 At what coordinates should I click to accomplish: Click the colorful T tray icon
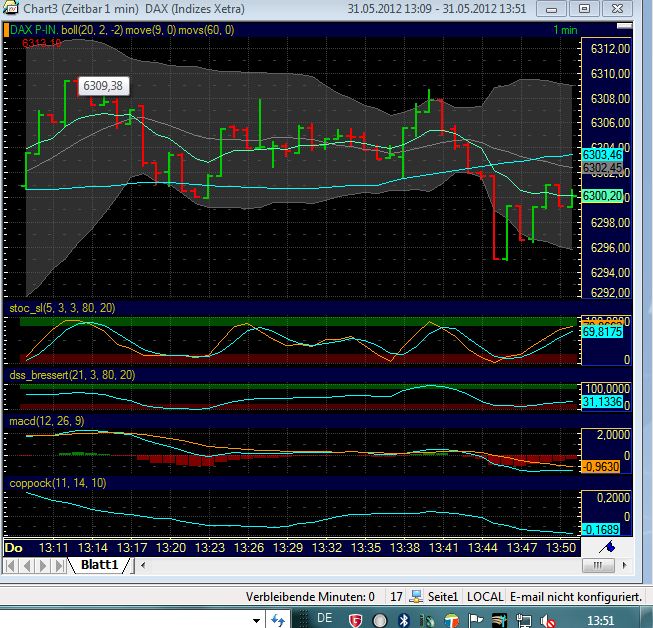pyautogui.click(x=451, y=620)
